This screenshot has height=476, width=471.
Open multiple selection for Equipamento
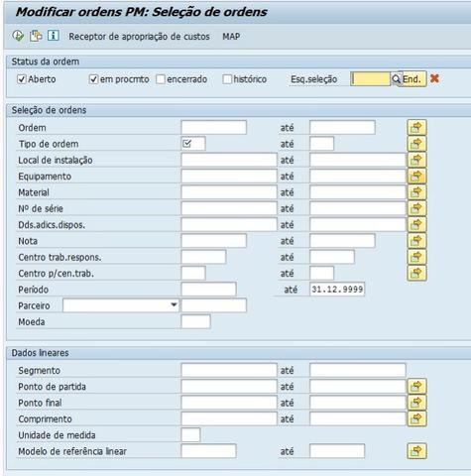coord(416,177)
